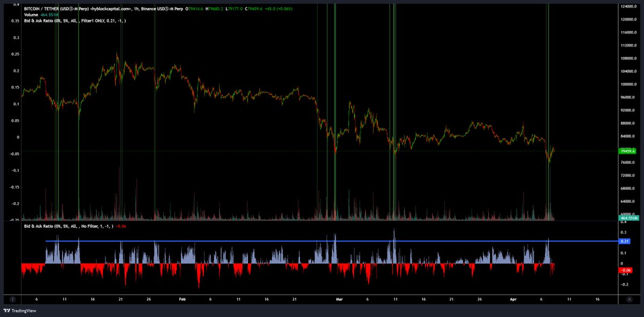Open the hyblockcapital.com link in the chart legend
Screen dimensions: 644x317
(112, 9)
